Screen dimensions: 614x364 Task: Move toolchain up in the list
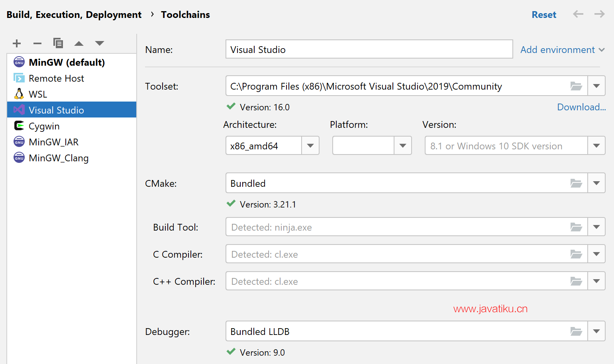79,43
